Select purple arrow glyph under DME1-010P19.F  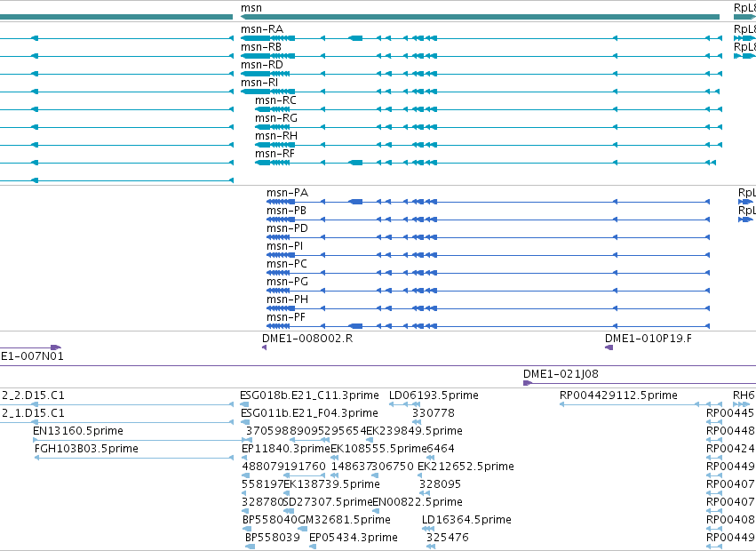pos(609,347)
